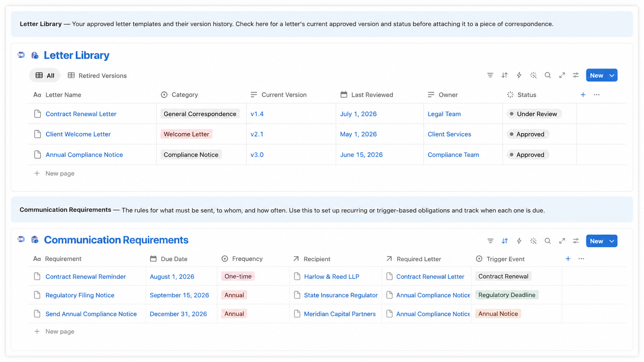Image resolution: width=644 pixels, height=362 pixels.
Task: Click New button in Communication Requirements
Action: click(597, 241)
